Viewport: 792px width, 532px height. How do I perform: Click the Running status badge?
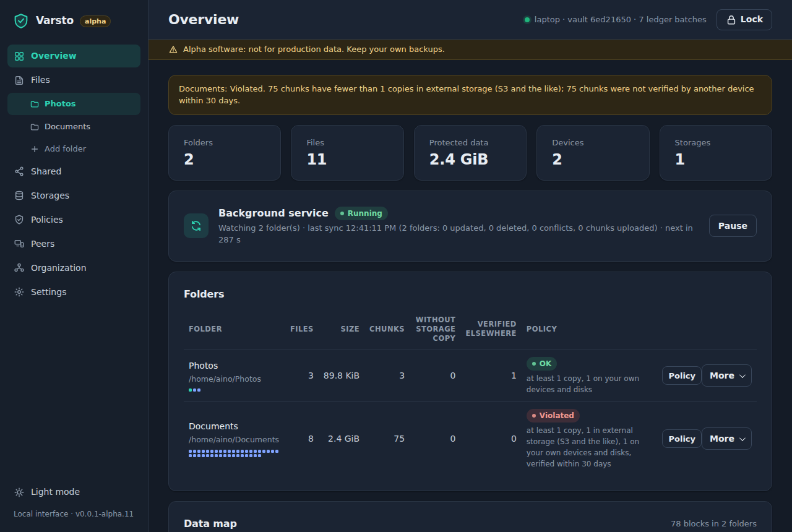(x=361, y=213)
